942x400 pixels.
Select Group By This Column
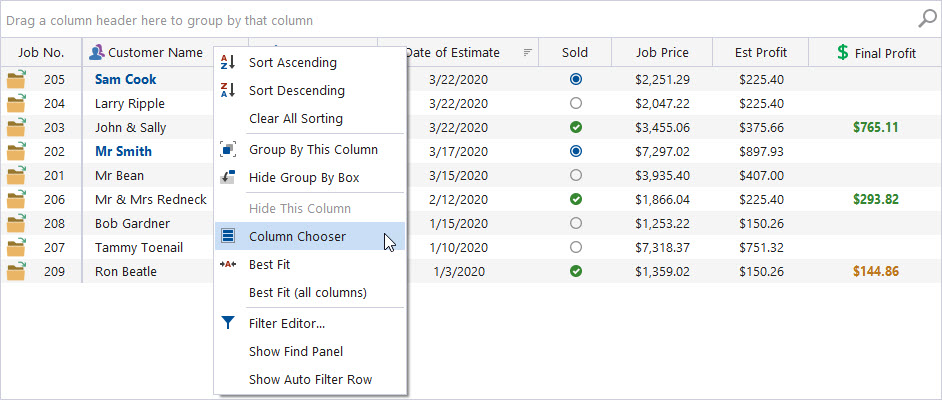tap(310, 150)
